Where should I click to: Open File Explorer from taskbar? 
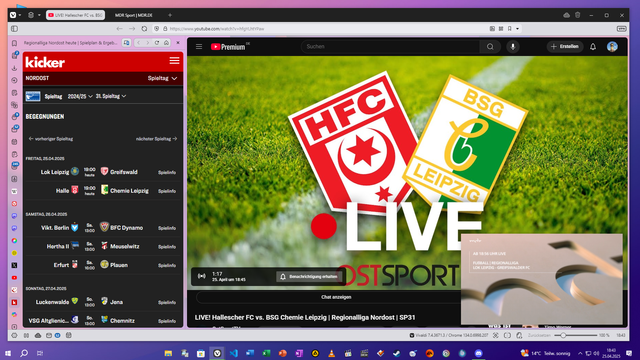168,353
